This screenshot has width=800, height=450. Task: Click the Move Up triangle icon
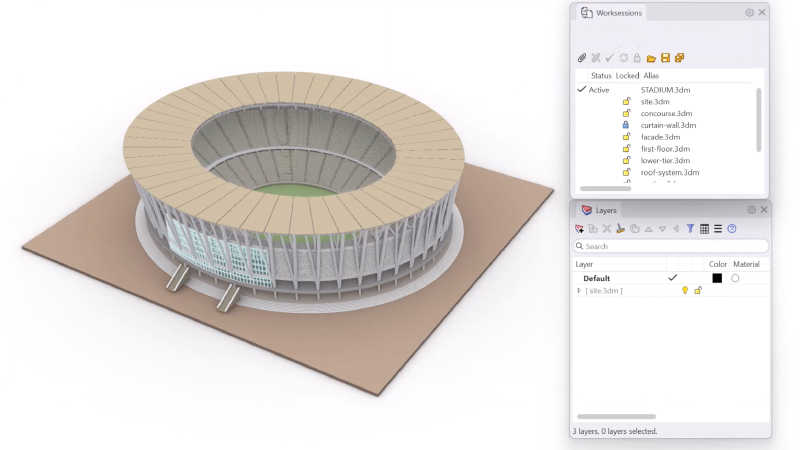click(648, 230)
